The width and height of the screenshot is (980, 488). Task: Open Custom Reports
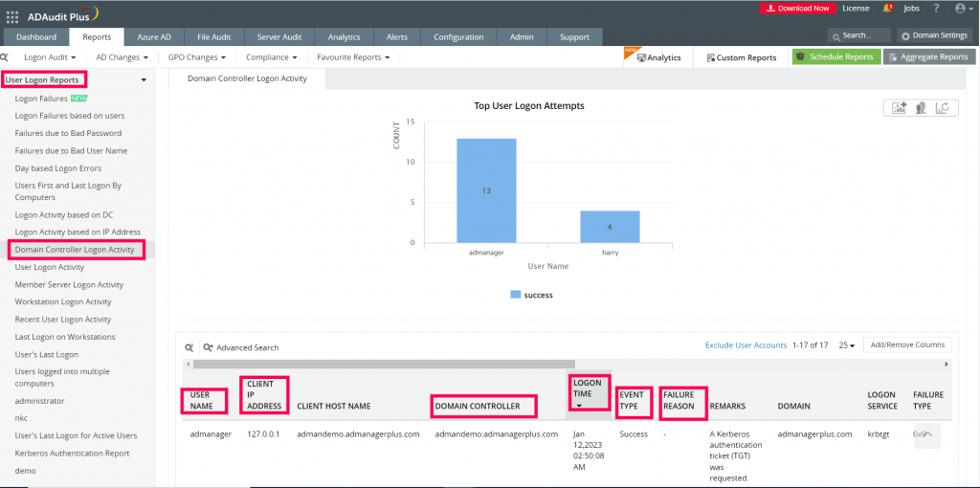coord(742,57)
